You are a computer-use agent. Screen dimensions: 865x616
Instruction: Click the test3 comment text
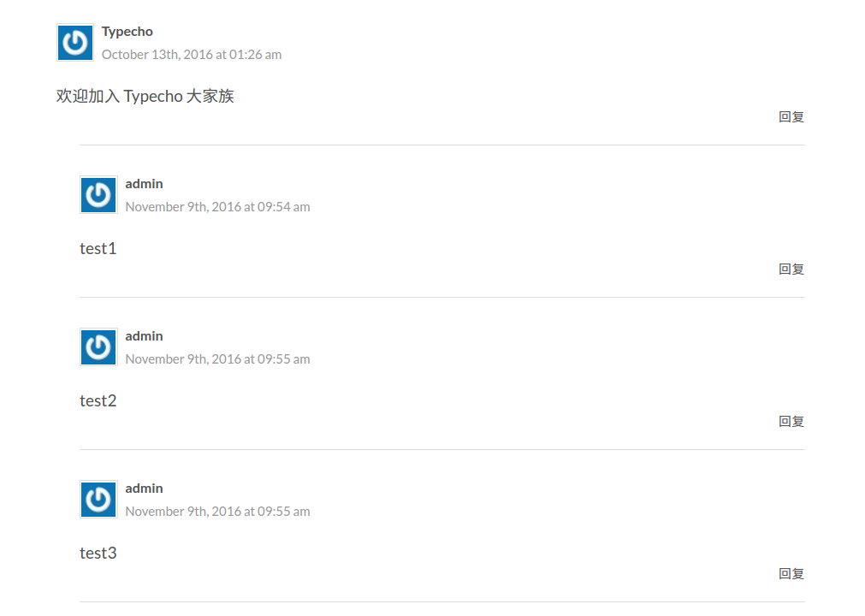point(98,554)
